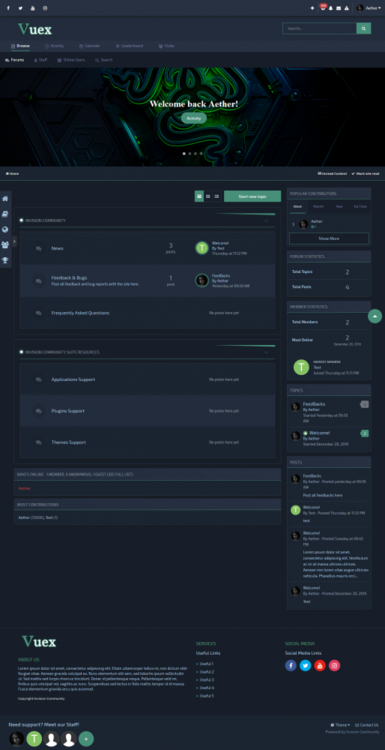Open the Facebook icon in the top bar

coord(8,8)
